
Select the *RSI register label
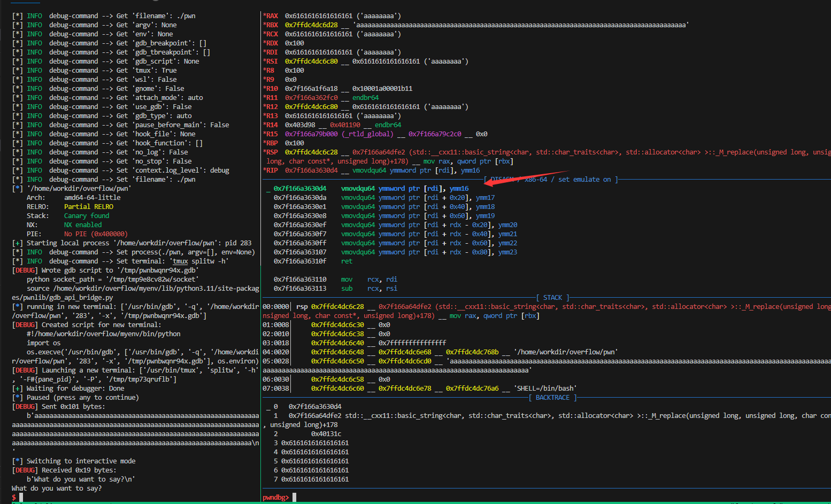(271, 61)
